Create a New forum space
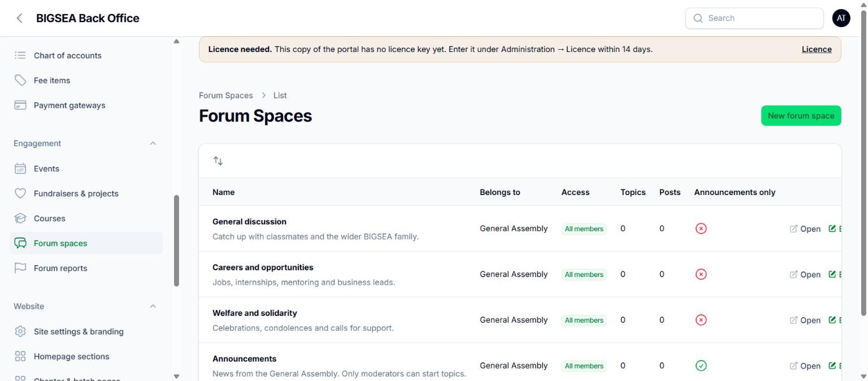The height and width of the screenshot is (381, 868). click(x=801, y=116)
